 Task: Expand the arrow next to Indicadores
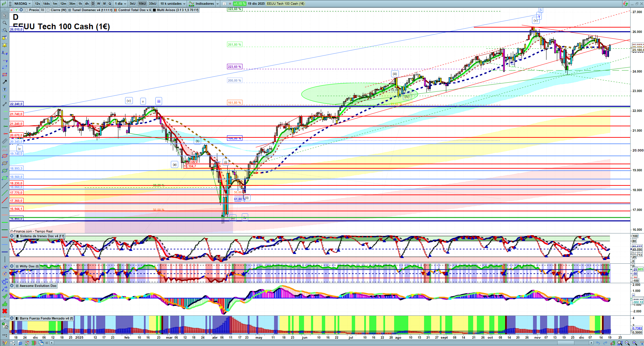click(218, 4)
